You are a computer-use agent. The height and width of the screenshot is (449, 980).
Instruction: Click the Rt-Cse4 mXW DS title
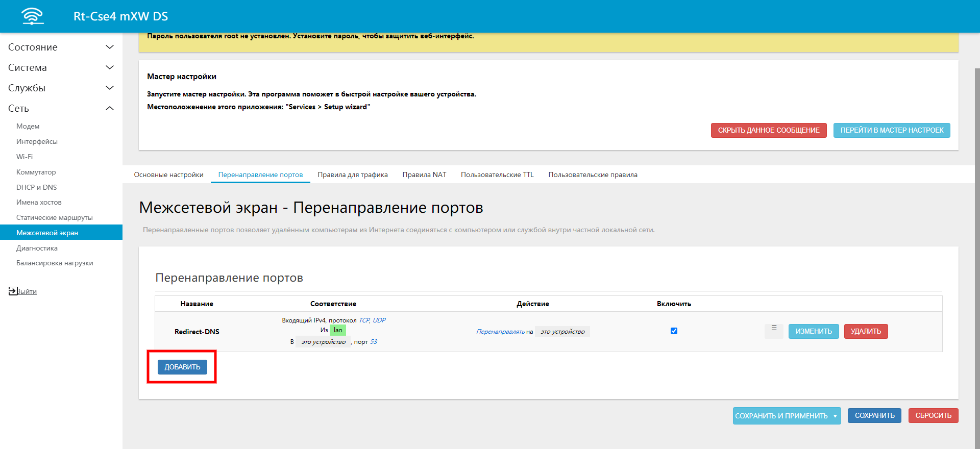(x=120, y=16)
